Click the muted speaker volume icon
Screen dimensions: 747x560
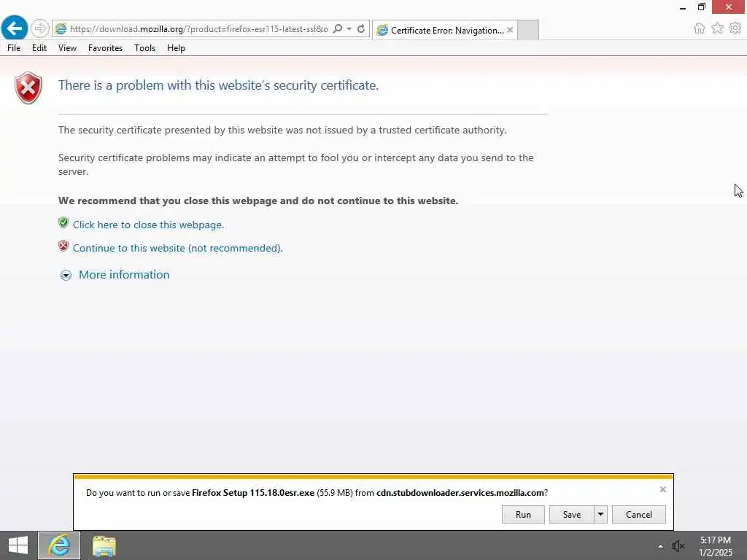(x=678, y=546)
